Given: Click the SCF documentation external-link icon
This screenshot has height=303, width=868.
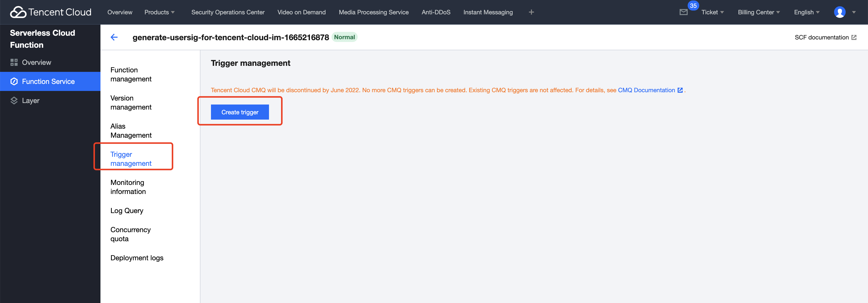Looking at the screenshot, I should pyautogui.click(x=854, y=37).
